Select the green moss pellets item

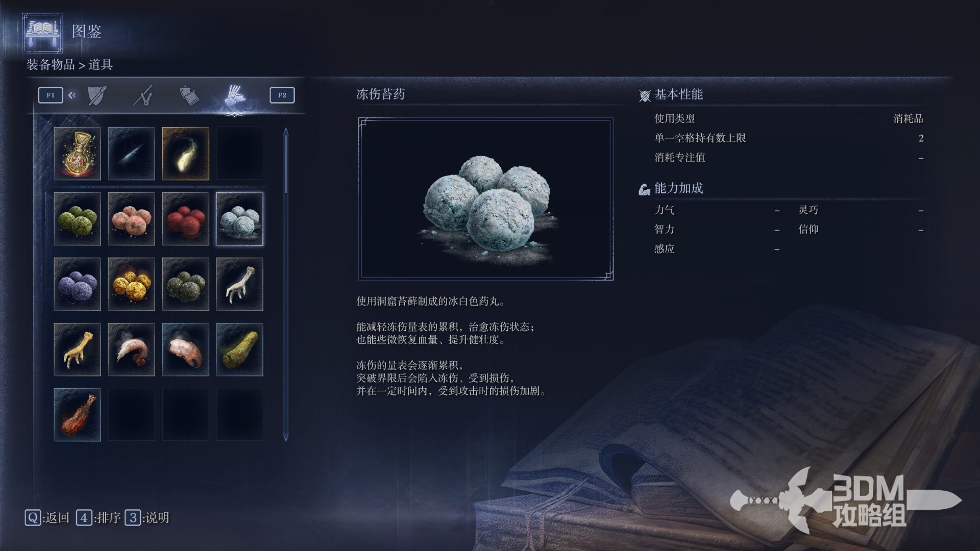click(77, 219)
